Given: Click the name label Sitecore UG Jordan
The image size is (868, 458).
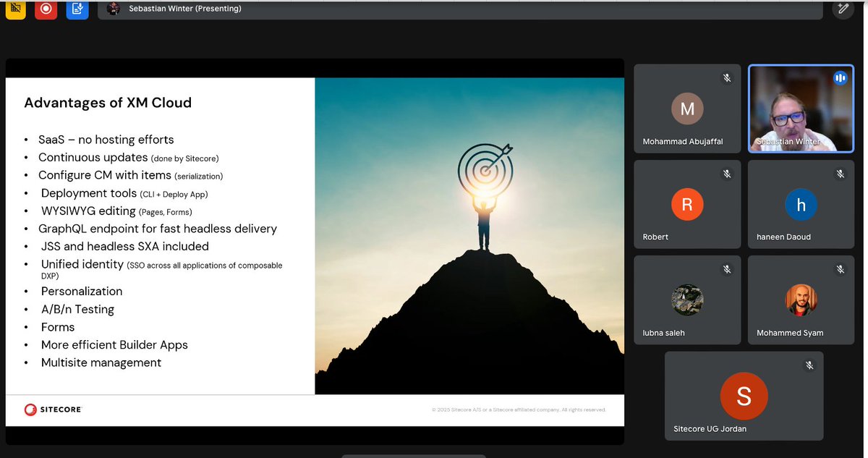Looking at the screenshot, I should [x=710, y=428].
